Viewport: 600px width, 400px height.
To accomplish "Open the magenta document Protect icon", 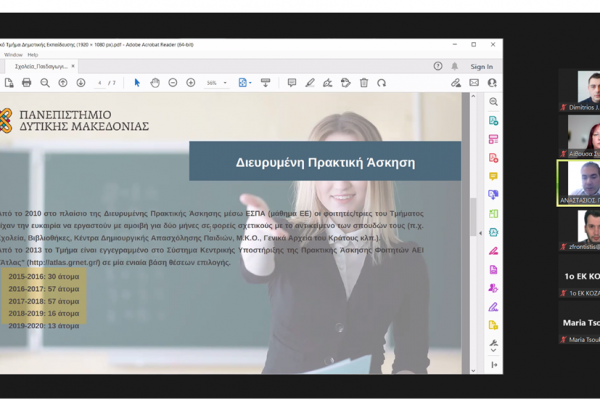I will pos(494,269).
